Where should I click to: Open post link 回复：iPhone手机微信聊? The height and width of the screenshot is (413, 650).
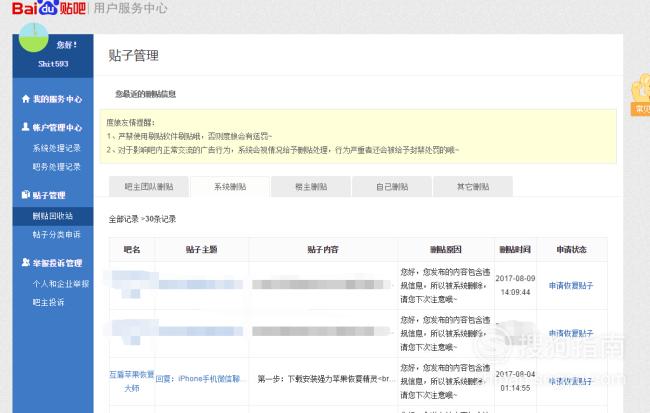[198, 379]
